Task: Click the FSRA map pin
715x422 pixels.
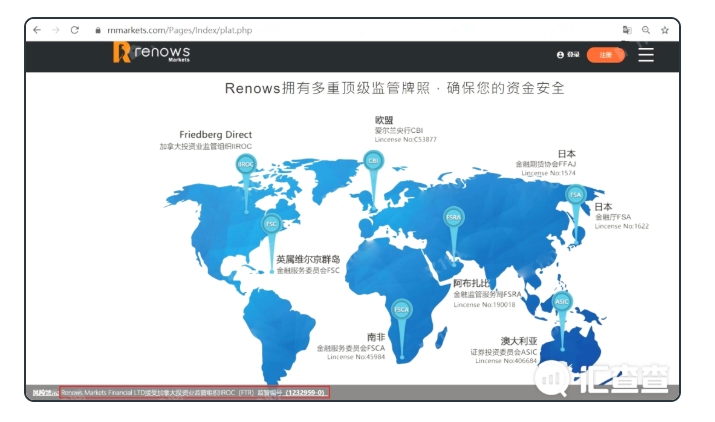Action: [x=453, y=217]
